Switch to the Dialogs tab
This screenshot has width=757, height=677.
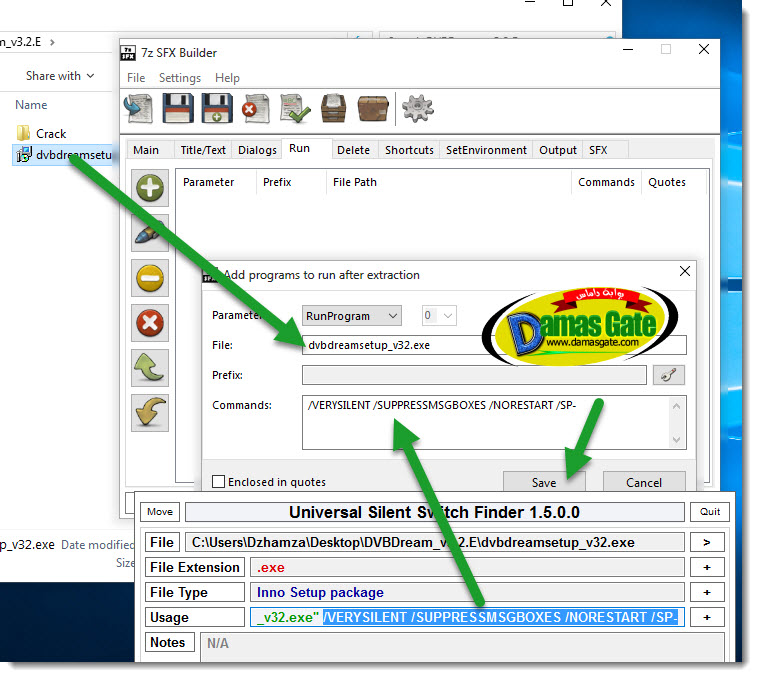click(257, 150)
